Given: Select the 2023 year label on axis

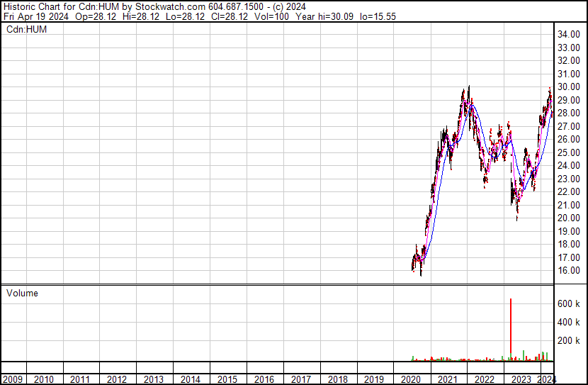Looking at the screenshot, I should (x=521, y=379).
